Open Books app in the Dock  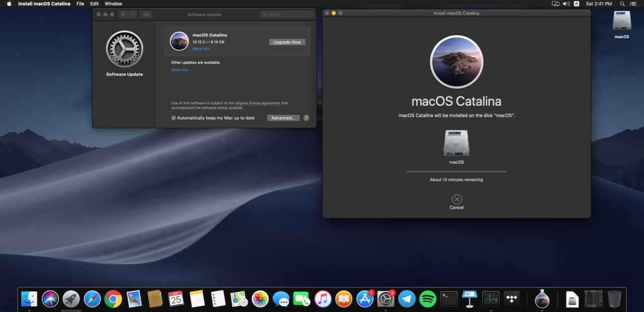click(x=344, y=299)
